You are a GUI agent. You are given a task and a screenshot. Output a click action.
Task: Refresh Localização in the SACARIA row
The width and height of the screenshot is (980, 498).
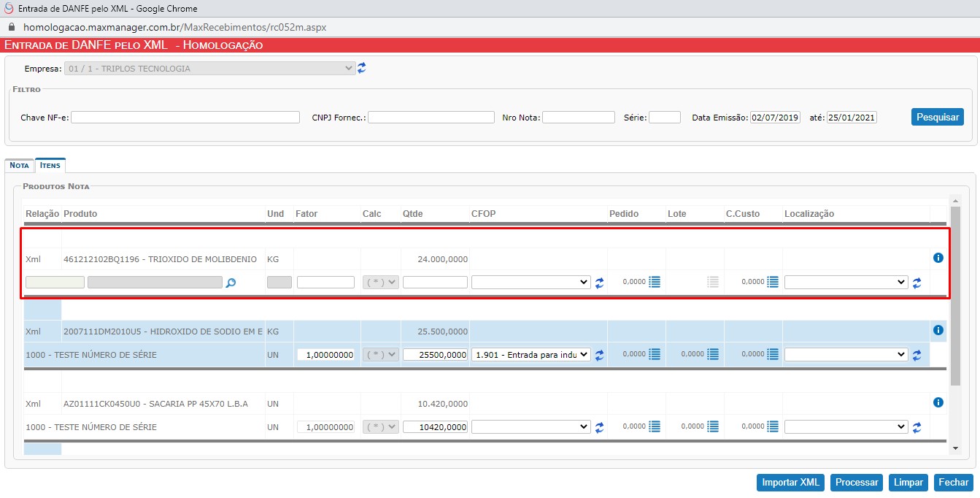point(917,427)
